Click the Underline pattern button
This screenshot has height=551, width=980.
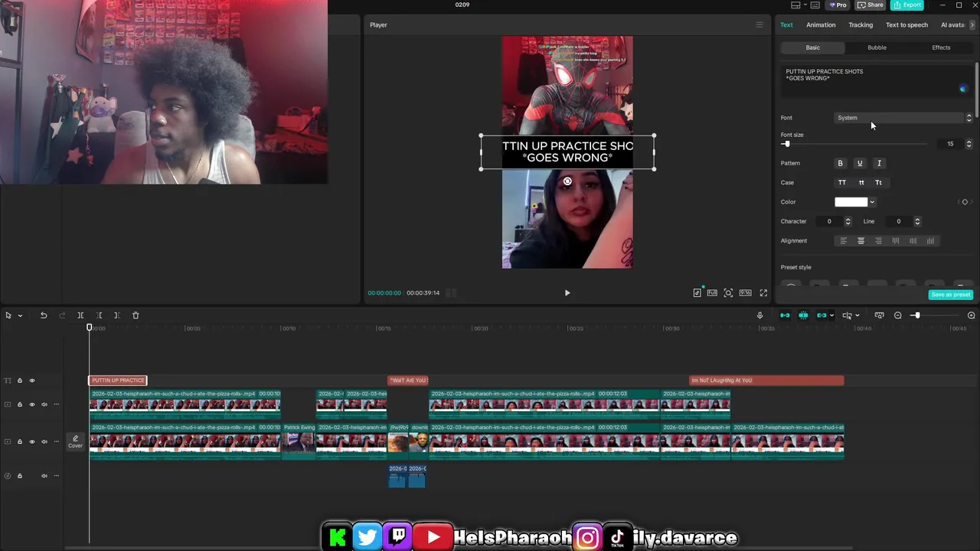[x=860, y=163]
